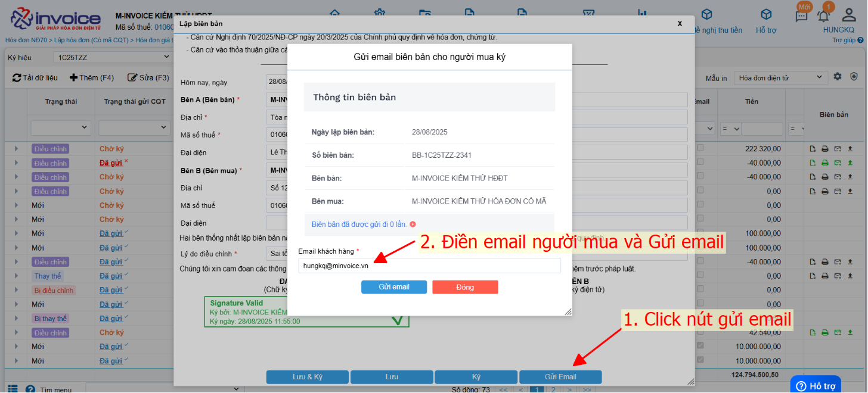Click the Tải dữ liệu refresh icon
The width and height of the screenshot is (868, 393).
tap(17, 78)
